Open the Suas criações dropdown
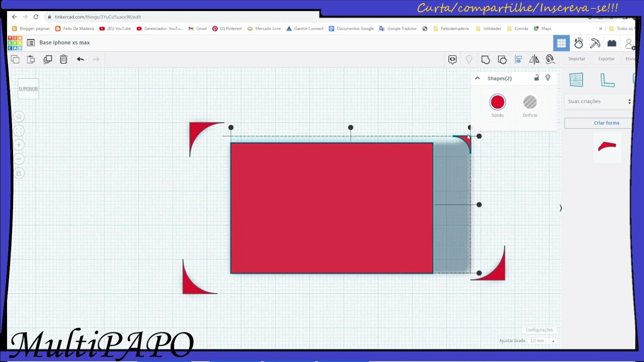 [x=599, y=102]
